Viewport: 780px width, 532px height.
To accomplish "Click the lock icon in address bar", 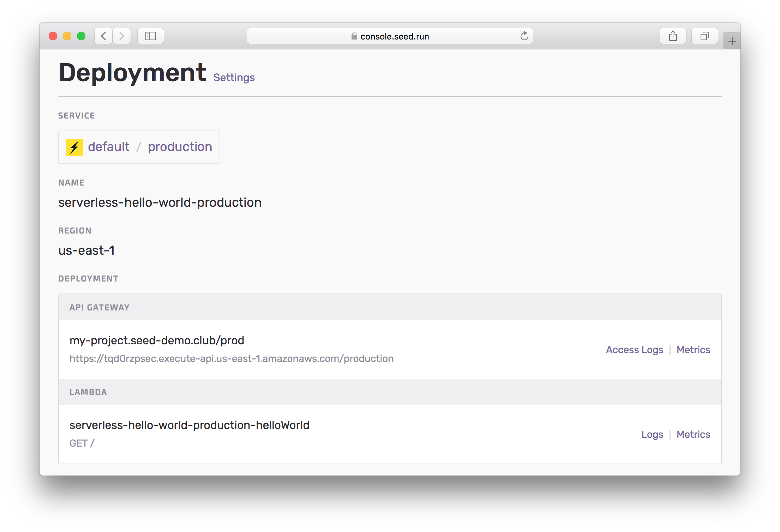I will click(x=354, y=36).
